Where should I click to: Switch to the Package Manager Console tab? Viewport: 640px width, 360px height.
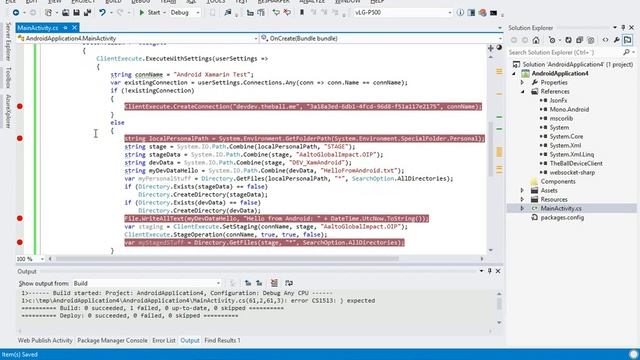(112, 340)
